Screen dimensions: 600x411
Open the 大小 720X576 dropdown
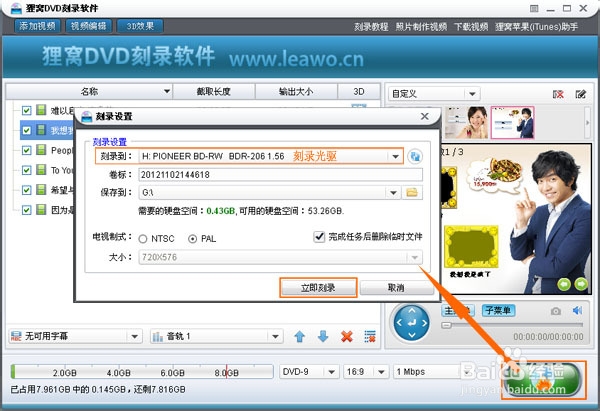[415, 257]
